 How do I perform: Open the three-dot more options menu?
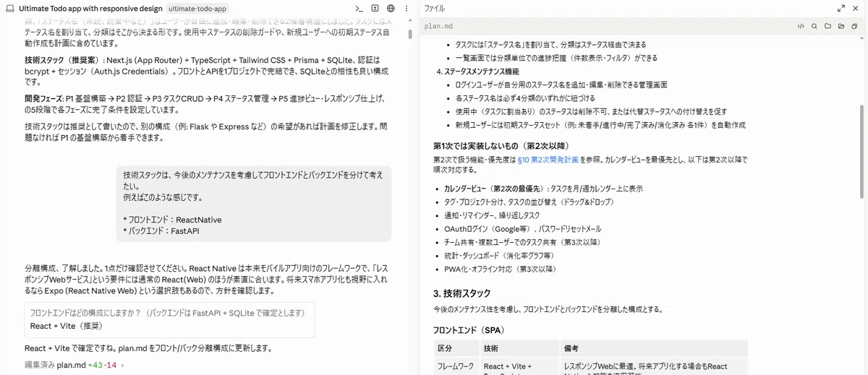(x=407, y=8)
